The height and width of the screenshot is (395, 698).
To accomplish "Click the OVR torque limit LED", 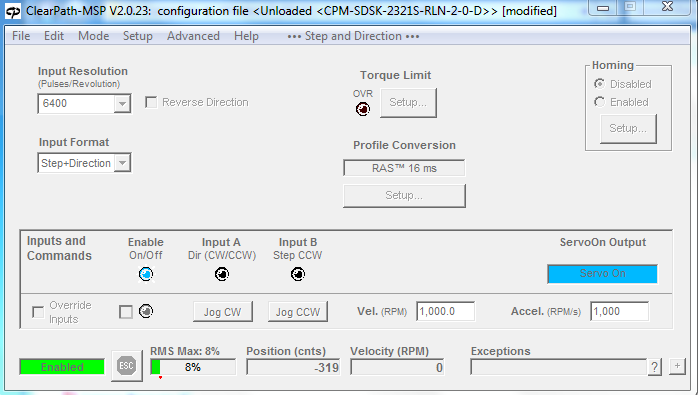I will [363, 109].
